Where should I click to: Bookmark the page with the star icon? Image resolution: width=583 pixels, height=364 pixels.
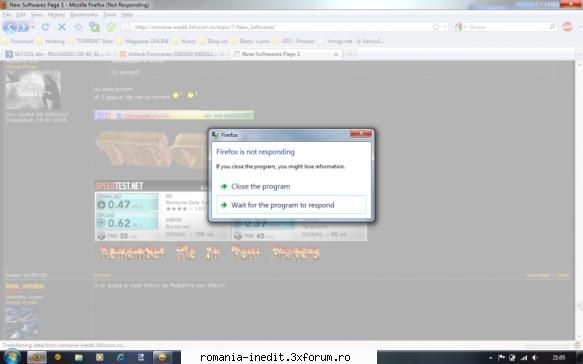(436, 27)
